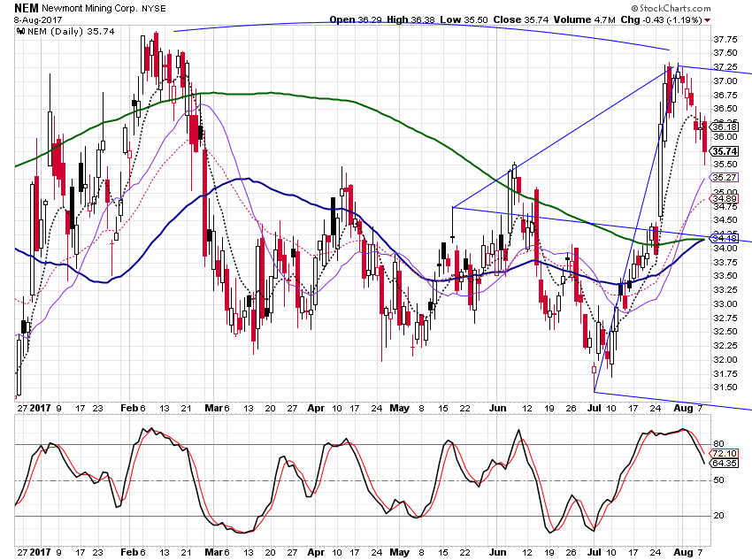Click the red down-arrow beside the Chg value
Viewport: 752px width, 560px height.
[708, 20]
